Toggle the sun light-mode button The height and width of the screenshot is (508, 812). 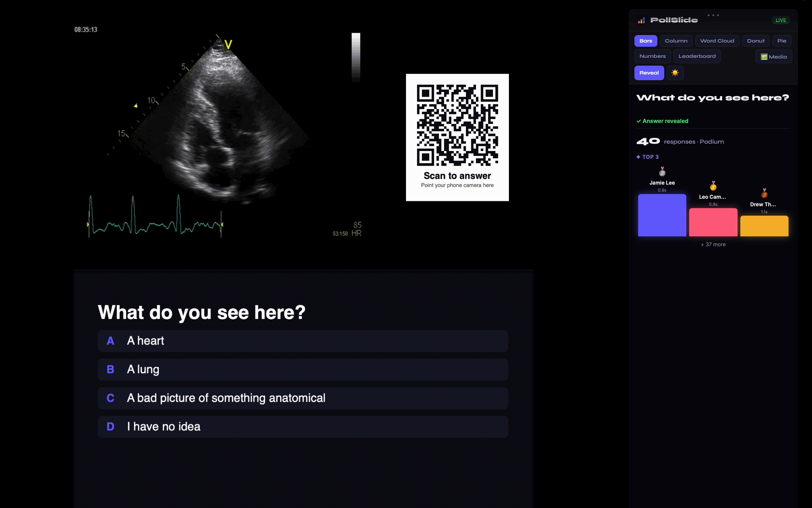pos(675,73)
